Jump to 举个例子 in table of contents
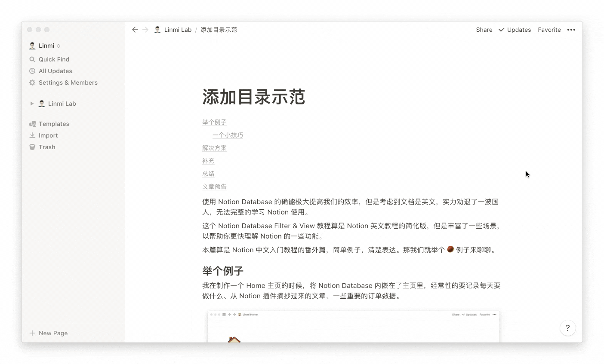Image resolution: width=604 pixels, height=364 pixels. click(x=214, y=122)
